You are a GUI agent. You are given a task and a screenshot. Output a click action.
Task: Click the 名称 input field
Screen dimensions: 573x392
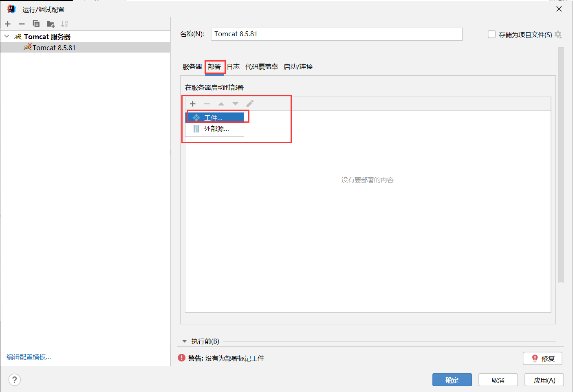(337, 34)
